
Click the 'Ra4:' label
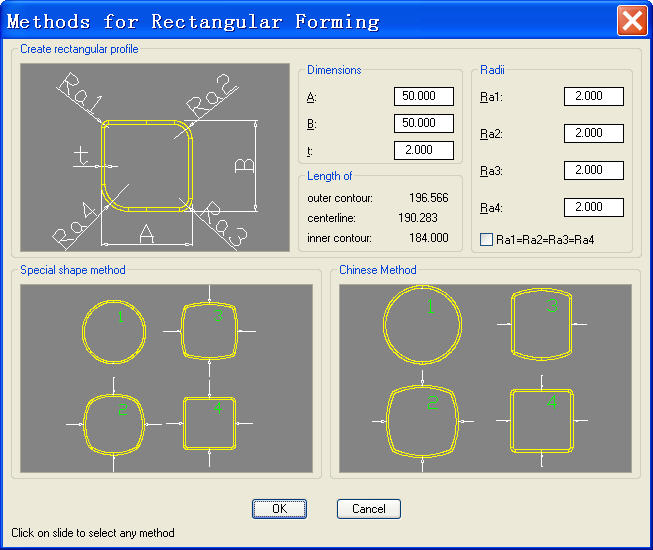[491, 208]
